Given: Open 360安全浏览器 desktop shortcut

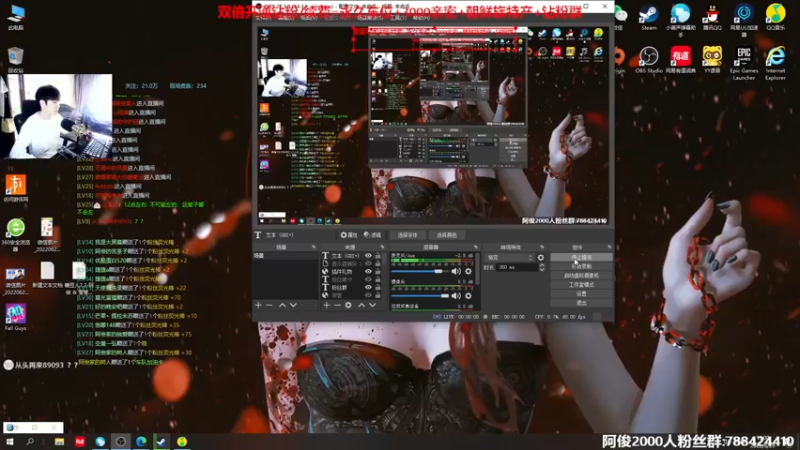Looking at the screenshot, I should (15, 235).
